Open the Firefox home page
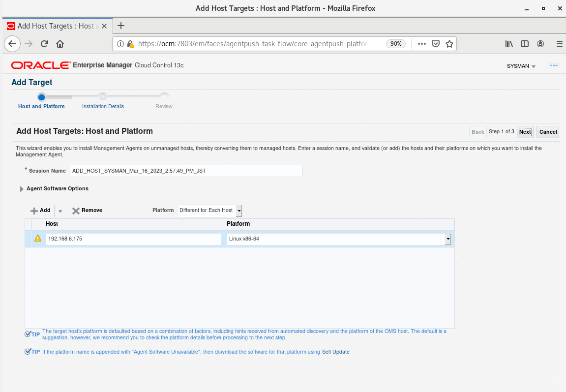Viewport: 566px width, 392px height. (60, 44)
